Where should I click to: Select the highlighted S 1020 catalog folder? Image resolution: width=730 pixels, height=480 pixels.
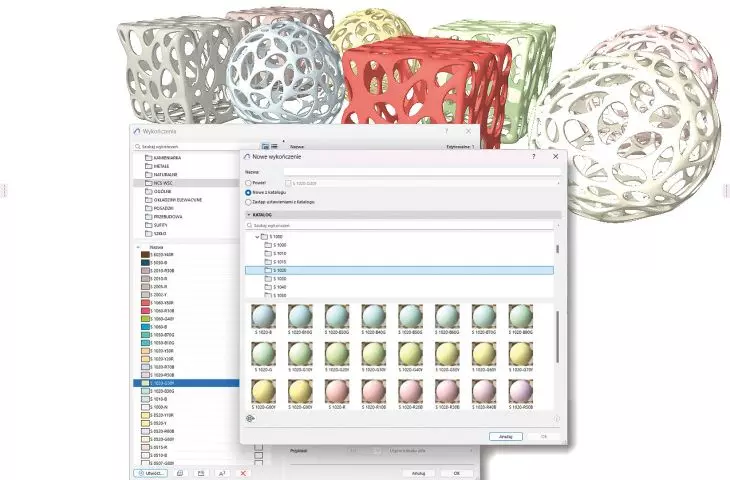click(399, 270)
